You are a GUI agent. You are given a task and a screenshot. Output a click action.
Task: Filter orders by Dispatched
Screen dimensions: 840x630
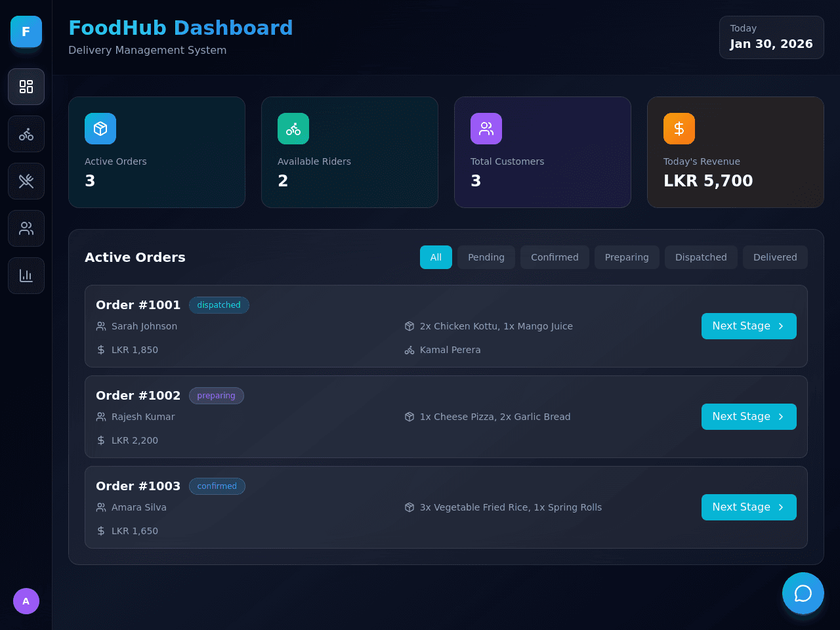pos(701,257)
